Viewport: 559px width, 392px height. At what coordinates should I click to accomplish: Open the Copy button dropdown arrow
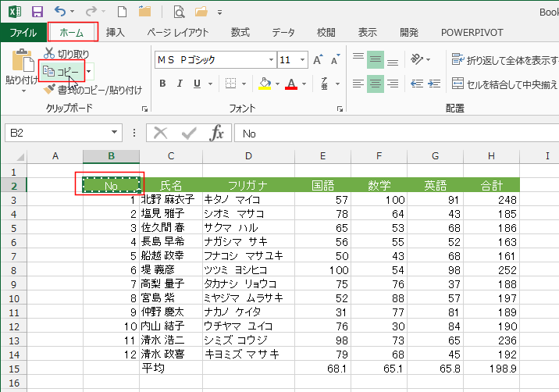tap(90, 71)
